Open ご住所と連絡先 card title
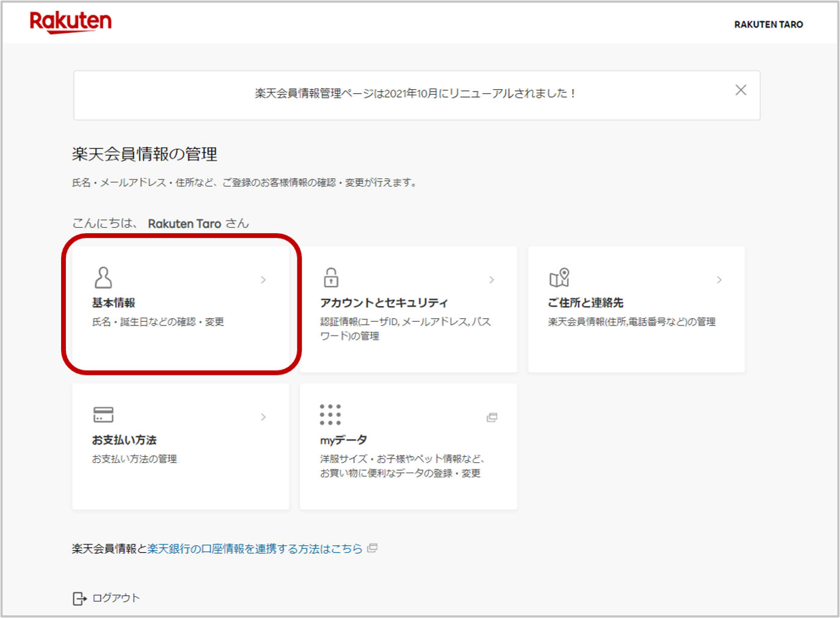This screenshot has width=840, height=618. pyautogui.click(x=586, y=303)
